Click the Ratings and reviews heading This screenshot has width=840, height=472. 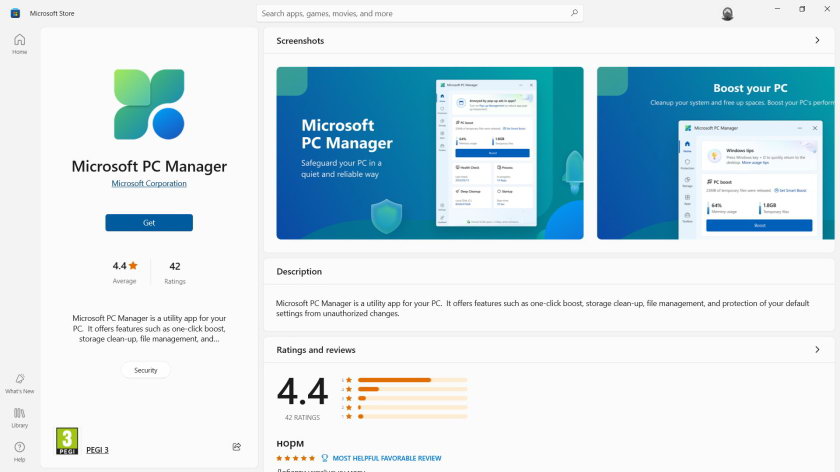(316, 350)
